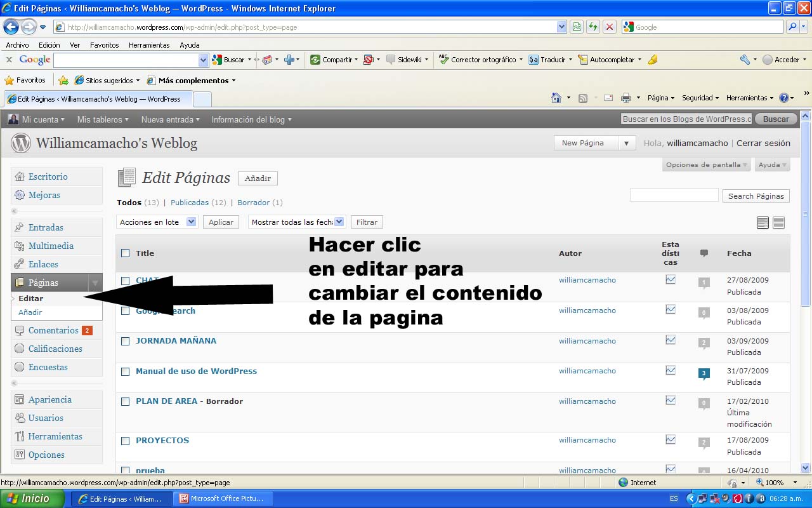This screenshot has height=508, width=812.
Task: Open the New Página dropdown arrow
Action: tap(626, 144)
